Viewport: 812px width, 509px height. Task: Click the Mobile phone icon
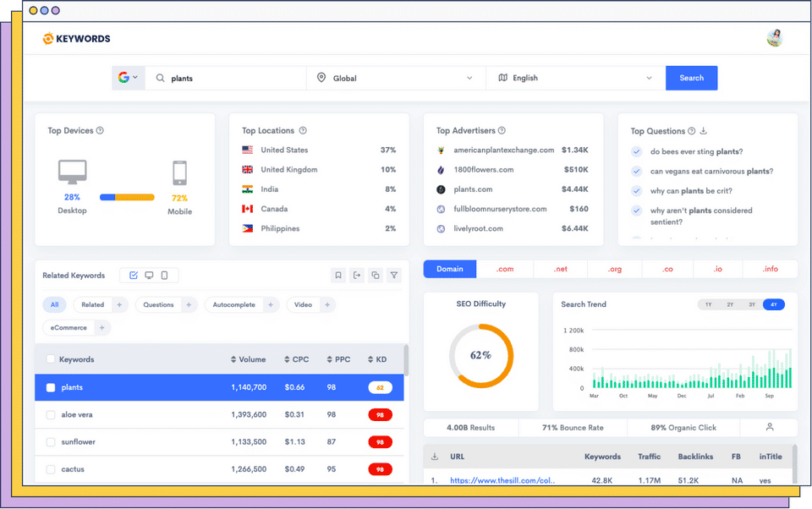(179, 173)
